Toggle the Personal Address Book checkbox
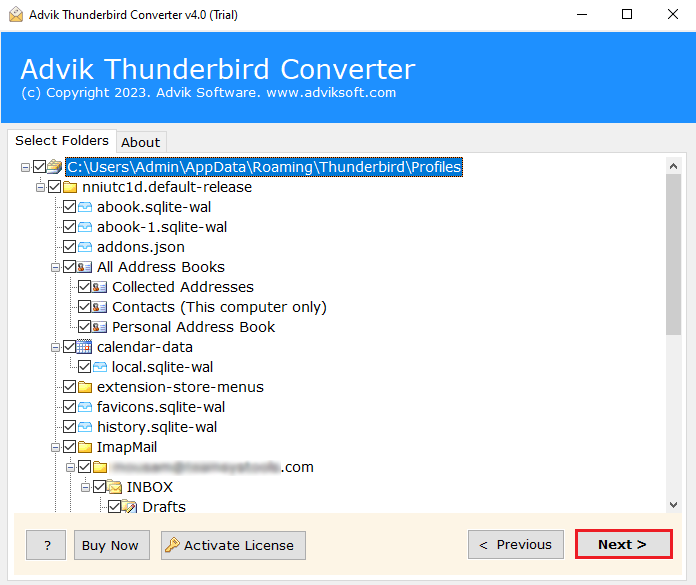 click(x=84, y=327)
